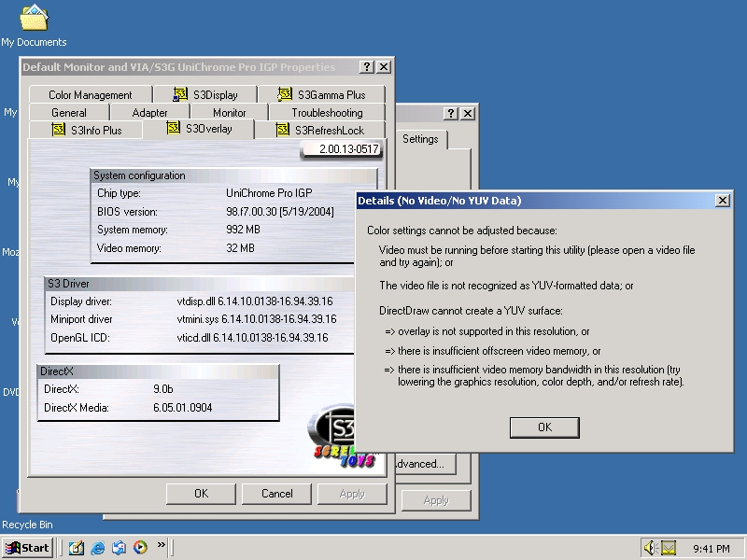Close the UniChrome Pro IGP Properties window
747x560 pixels.
(x=384, y=66)
